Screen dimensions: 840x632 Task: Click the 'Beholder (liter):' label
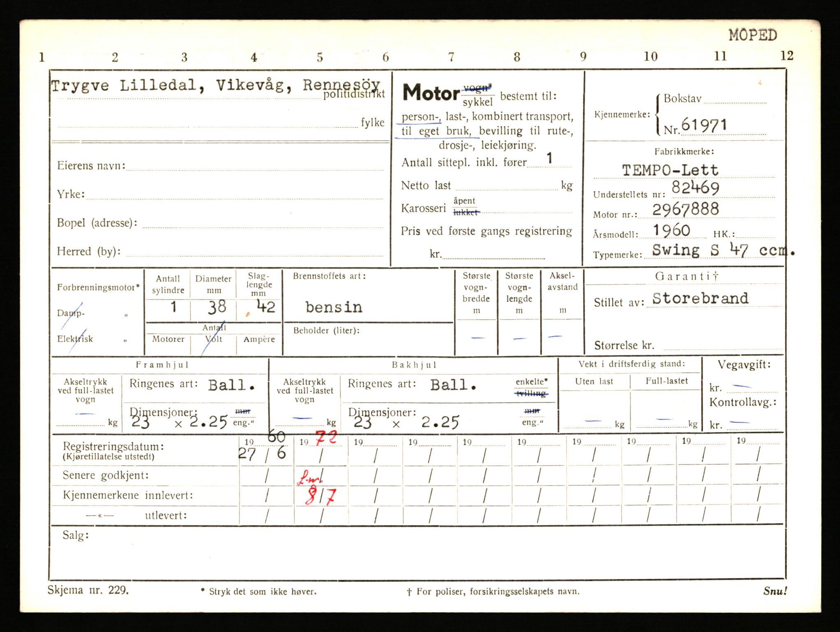click(326, 330)
